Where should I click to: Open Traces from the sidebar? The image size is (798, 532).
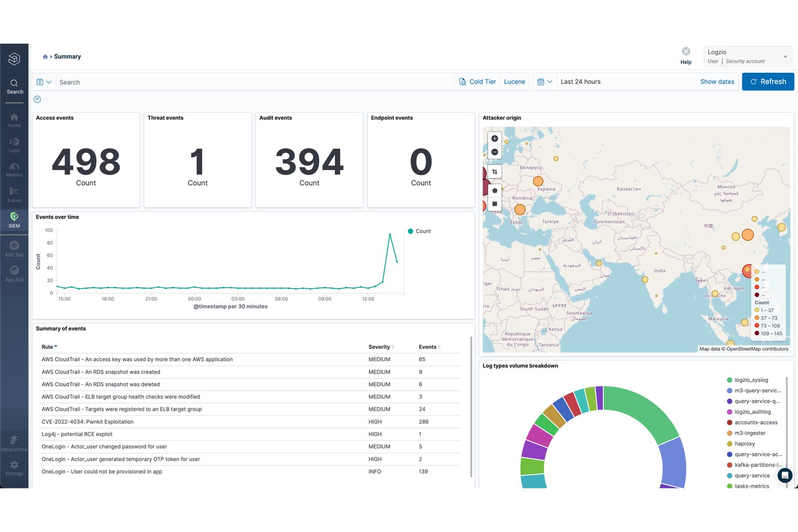tap(14, 196)
